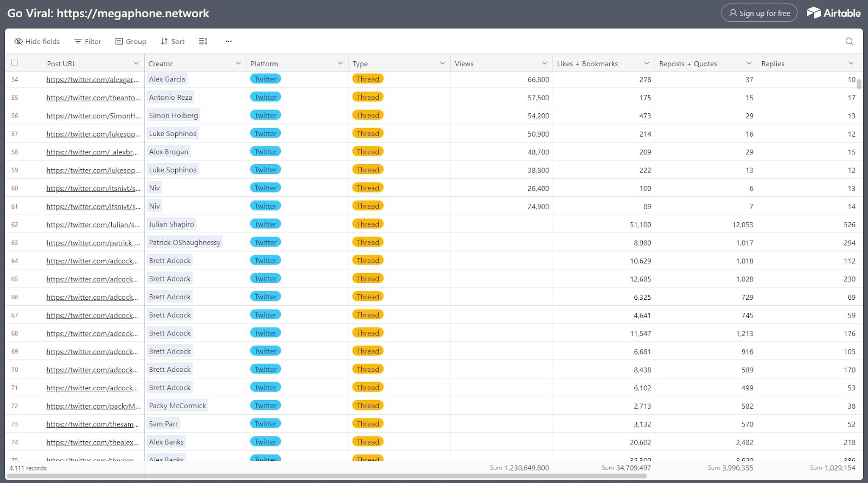Expand Reposts + Quotes column dropdown arrow
Image resolution: width=868 pixels, height=483 pixels.
tap(749, 63)
